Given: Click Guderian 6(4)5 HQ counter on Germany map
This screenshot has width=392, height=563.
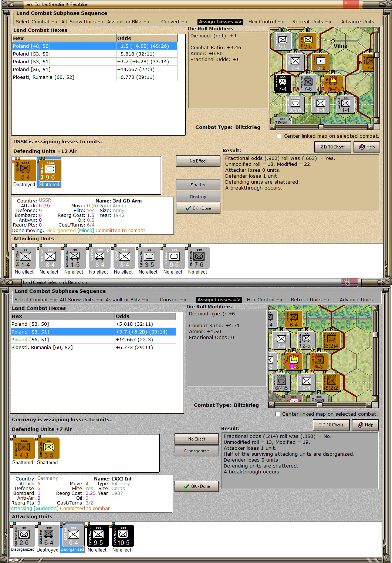Looking at the screenshot, I should click(281, 382).
